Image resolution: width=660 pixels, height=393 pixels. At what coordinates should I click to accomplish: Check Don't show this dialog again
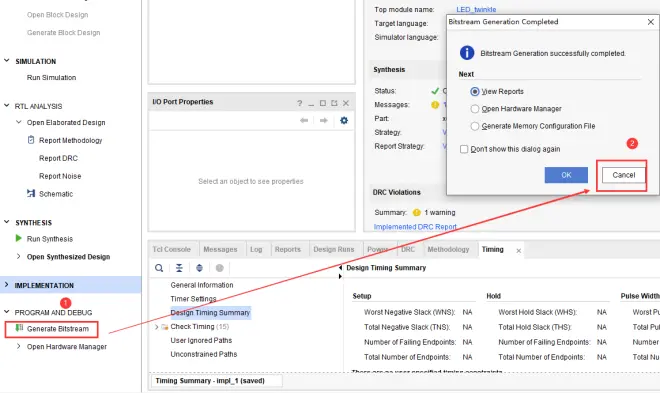[464, 149]
